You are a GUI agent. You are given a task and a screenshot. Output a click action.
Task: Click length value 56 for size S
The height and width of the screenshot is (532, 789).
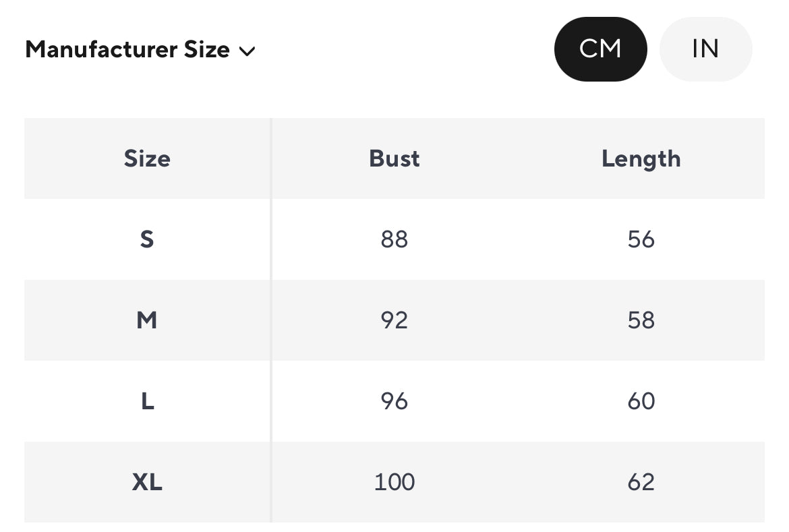641,239
